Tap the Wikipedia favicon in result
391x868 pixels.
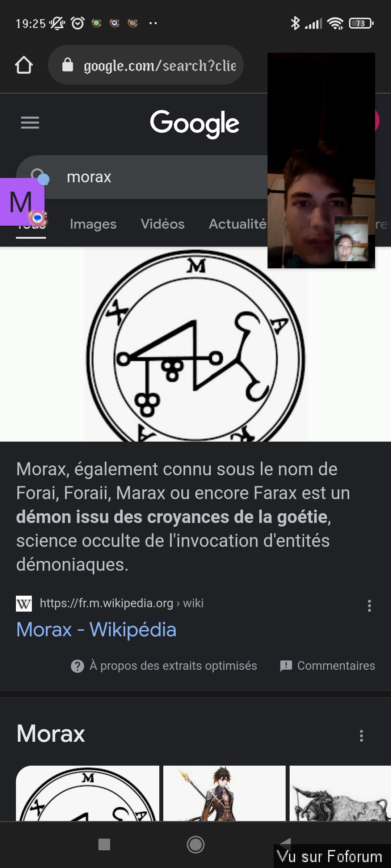[x=24, y=603]
